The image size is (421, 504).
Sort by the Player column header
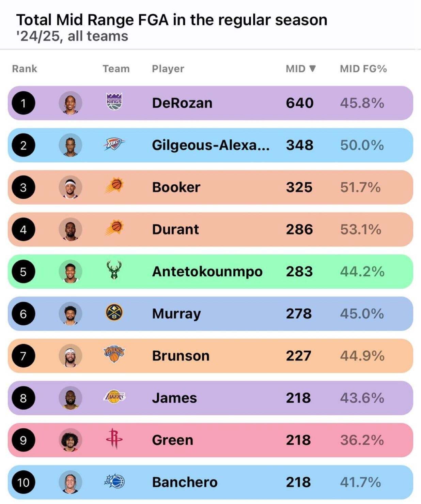[x=168, y=69]
